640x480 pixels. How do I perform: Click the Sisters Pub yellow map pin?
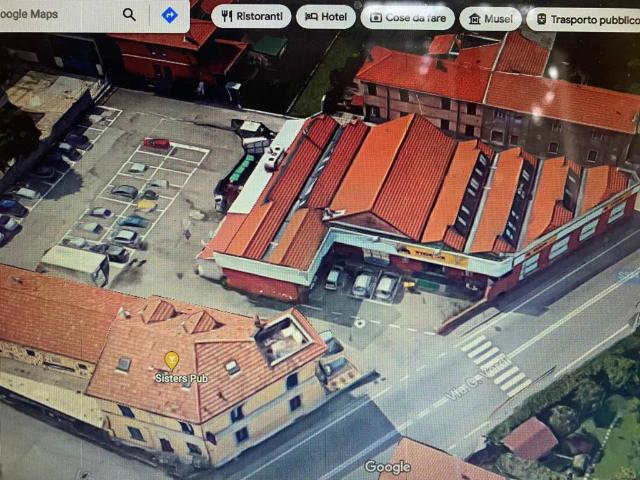click(x=172, y=360)
